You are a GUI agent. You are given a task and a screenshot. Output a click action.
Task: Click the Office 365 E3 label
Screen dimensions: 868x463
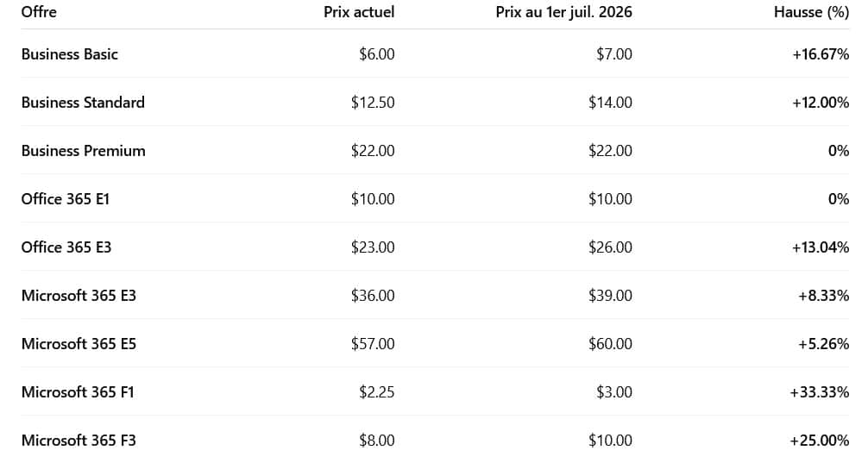point(66,247)
